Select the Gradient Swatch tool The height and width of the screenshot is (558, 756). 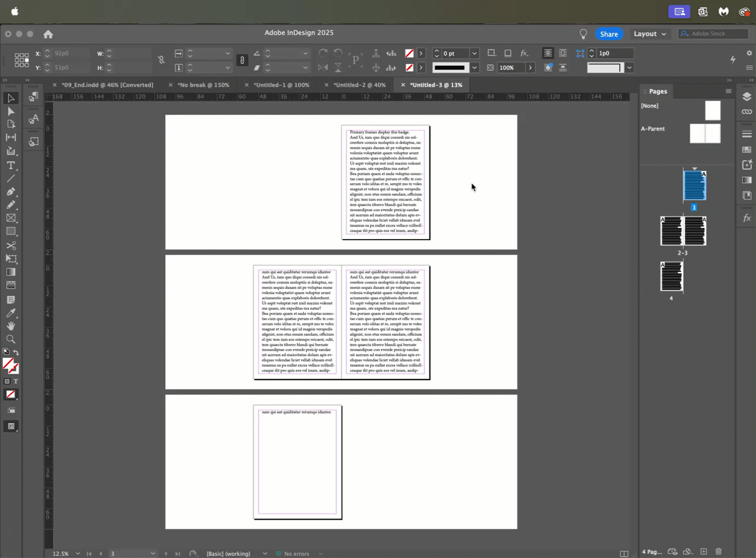click(x=11, y=272)
